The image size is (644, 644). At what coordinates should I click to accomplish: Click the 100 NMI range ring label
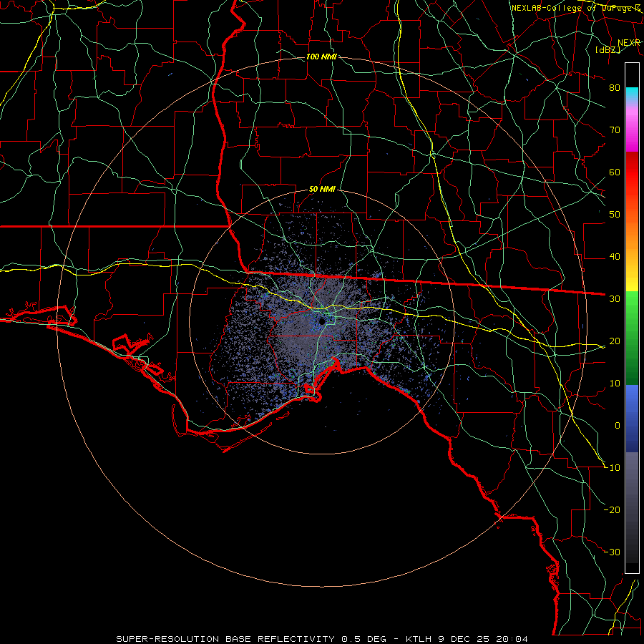pos(321,57)
